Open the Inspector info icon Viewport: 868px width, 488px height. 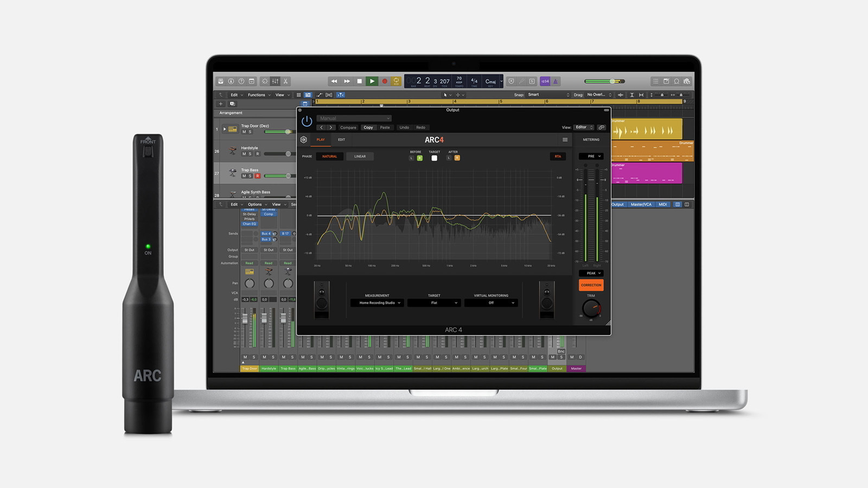231,81
